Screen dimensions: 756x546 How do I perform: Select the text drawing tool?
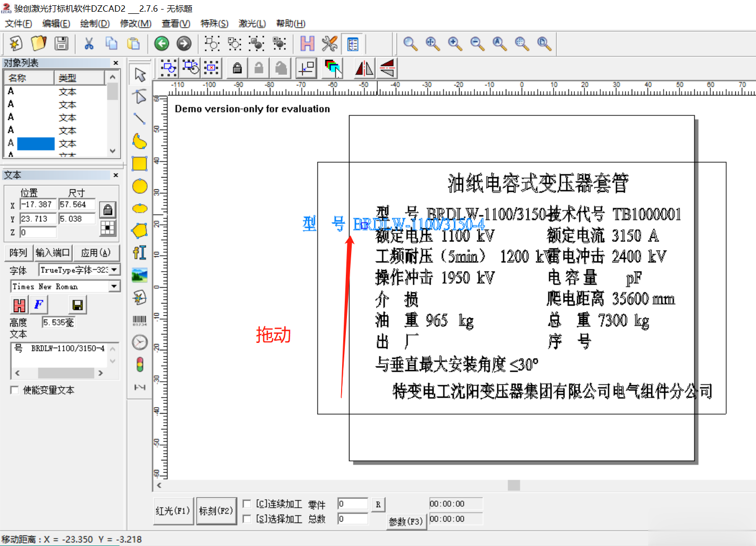(x=140, y=253)
